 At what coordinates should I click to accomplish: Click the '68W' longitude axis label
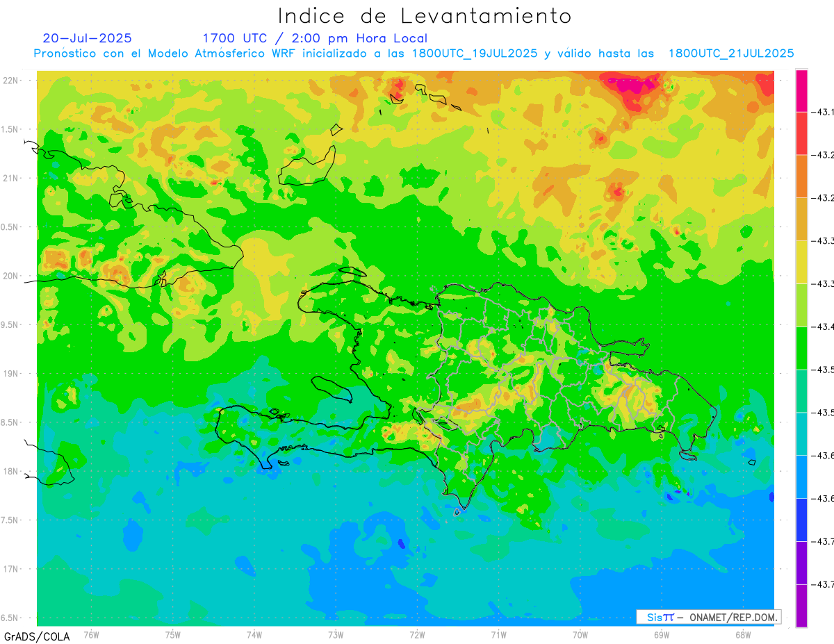[x=742, y=634]
